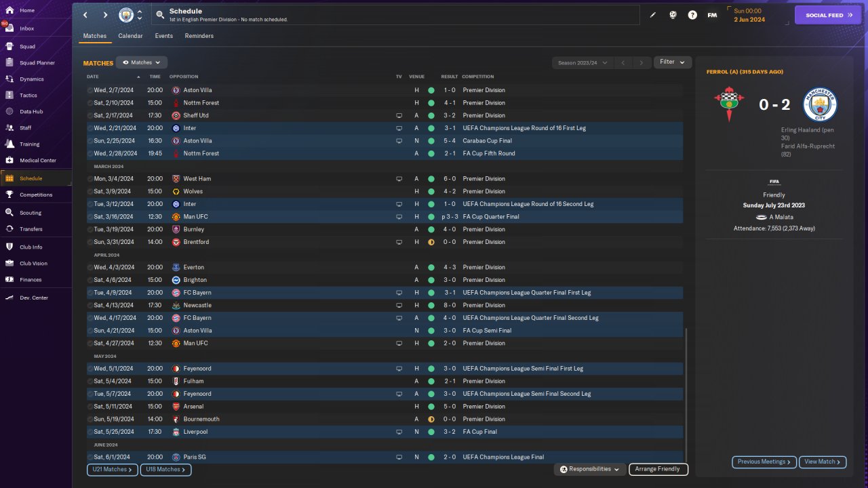The image size is (868, 488).
Task: Click the Scouting sidebar icon
Action: [x=9, y=212]
